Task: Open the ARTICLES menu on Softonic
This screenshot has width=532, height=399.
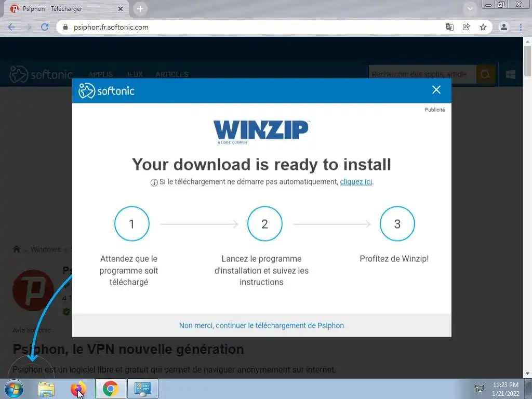Action: point(171,74)
